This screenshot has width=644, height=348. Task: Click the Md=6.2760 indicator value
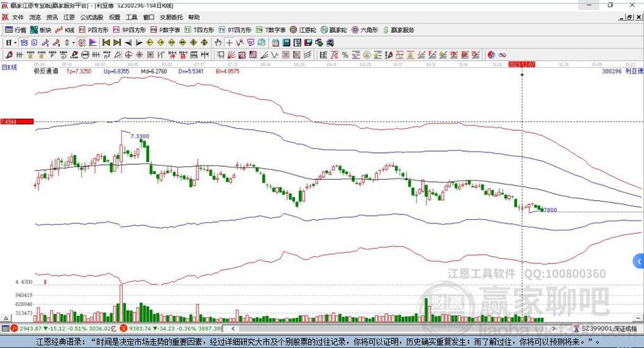point(154,71)
